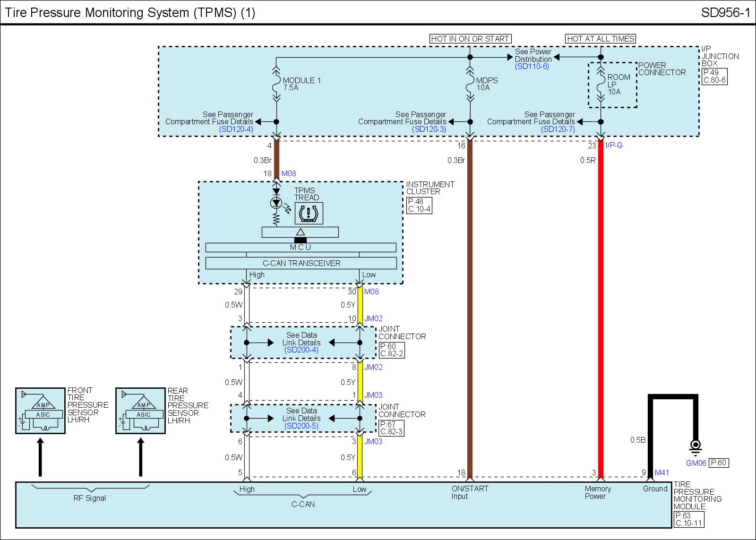Select the C-CAN TRANSCEIVER block
Viewport: 756px width, 540px height.
[x=301, y=263]
